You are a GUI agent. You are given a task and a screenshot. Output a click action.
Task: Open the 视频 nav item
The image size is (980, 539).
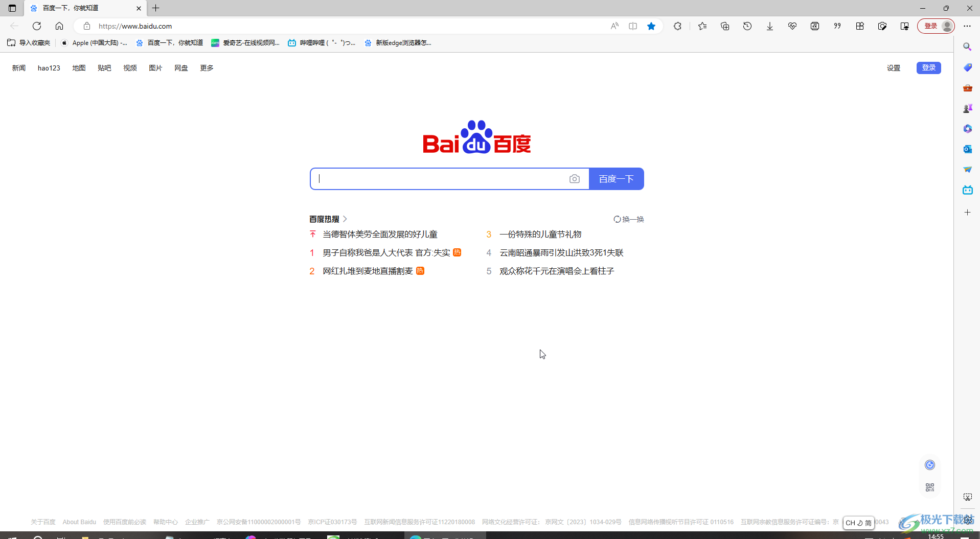[130, 68]
